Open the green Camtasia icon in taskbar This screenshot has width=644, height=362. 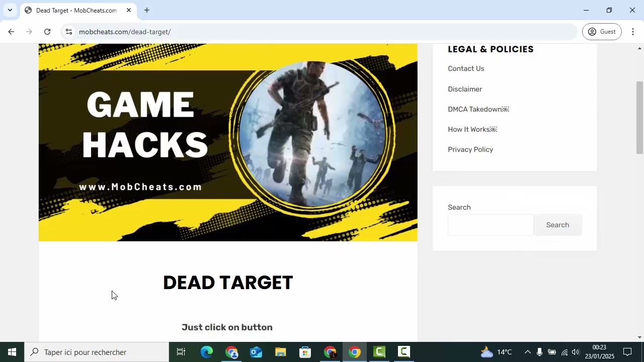pyautogui.click(x=379, y=352)
